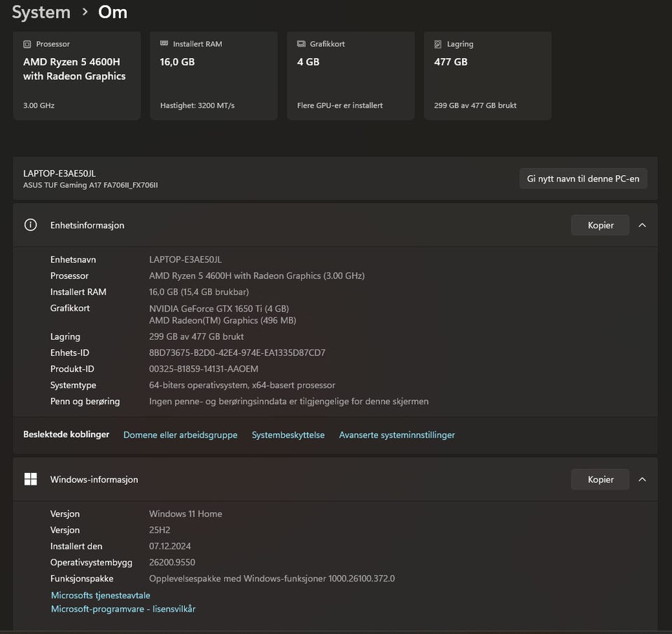Screen dimensions: 672x634
Task: Click the Enhetsnavn value LAPTOP-E3AE50JL
Action: [185, 260]
